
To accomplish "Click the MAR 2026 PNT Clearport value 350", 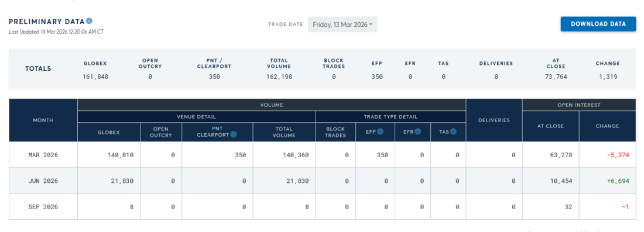I will click(240, 155).
